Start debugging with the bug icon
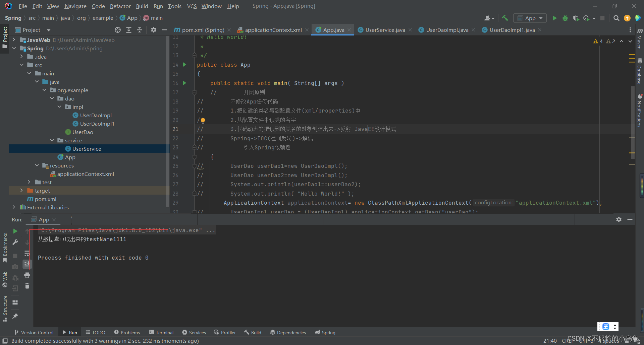This screenshot has height=345, width=644. (x=565, y=18)
